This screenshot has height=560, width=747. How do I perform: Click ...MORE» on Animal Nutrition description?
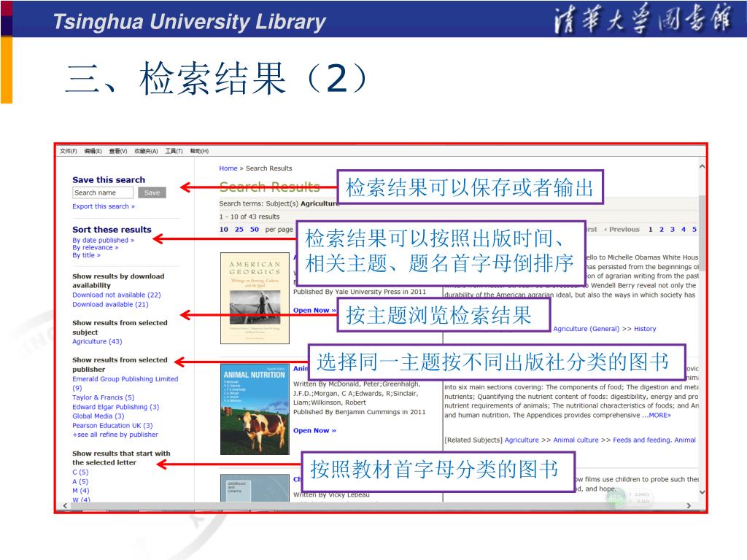pos(657,415)
